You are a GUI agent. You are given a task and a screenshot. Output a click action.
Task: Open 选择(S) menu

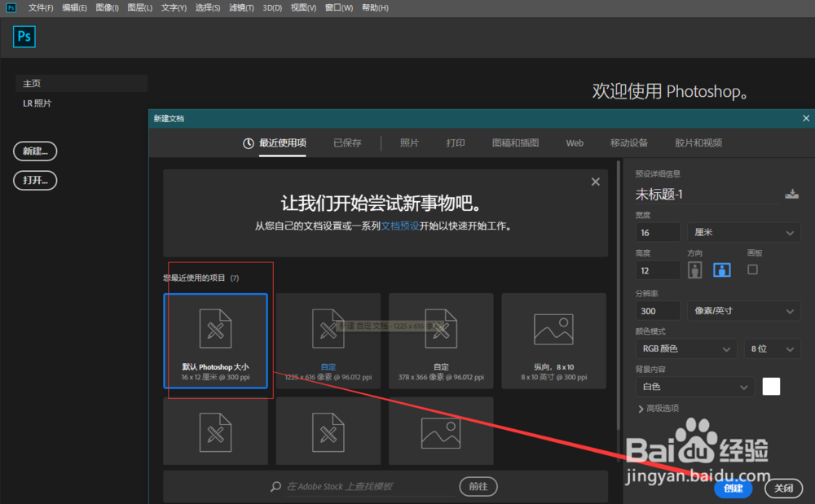coord(207,8)
